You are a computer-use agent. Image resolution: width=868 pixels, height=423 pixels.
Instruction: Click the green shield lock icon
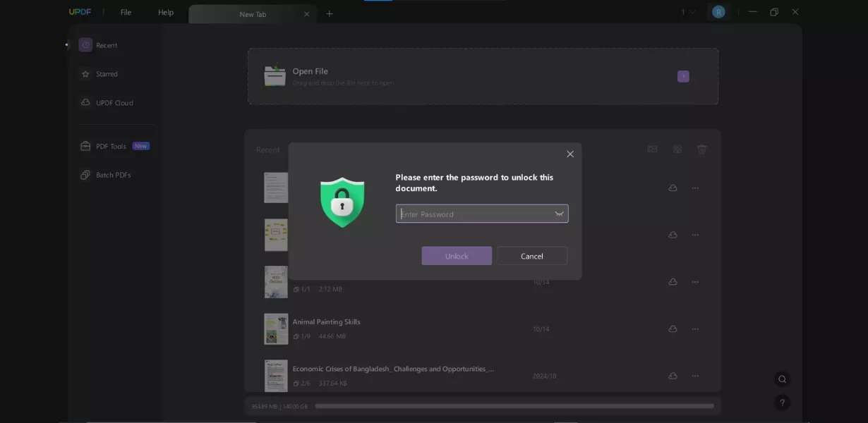coord(342,202)
